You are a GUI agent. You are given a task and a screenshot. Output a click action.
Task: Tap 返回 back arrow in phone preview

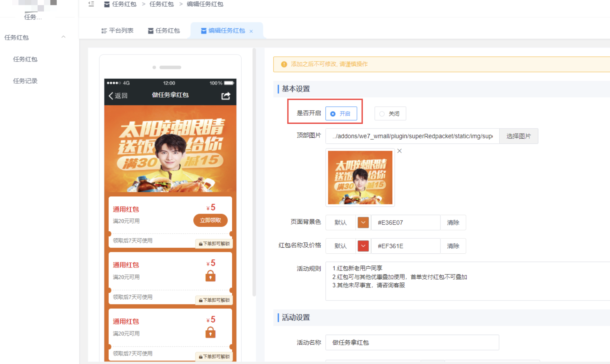coord(118,95)
